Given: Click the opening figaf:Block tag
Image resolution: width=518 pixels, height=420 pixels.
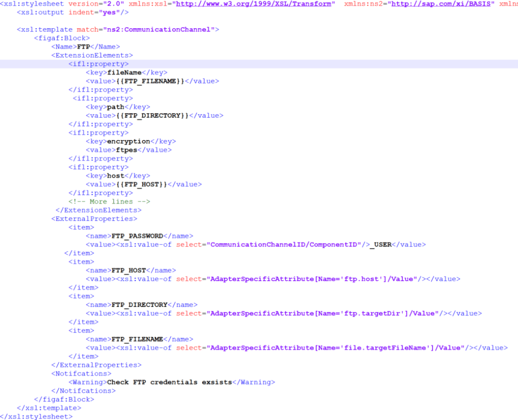Looking at the screenshot, I should pos(62,38).
